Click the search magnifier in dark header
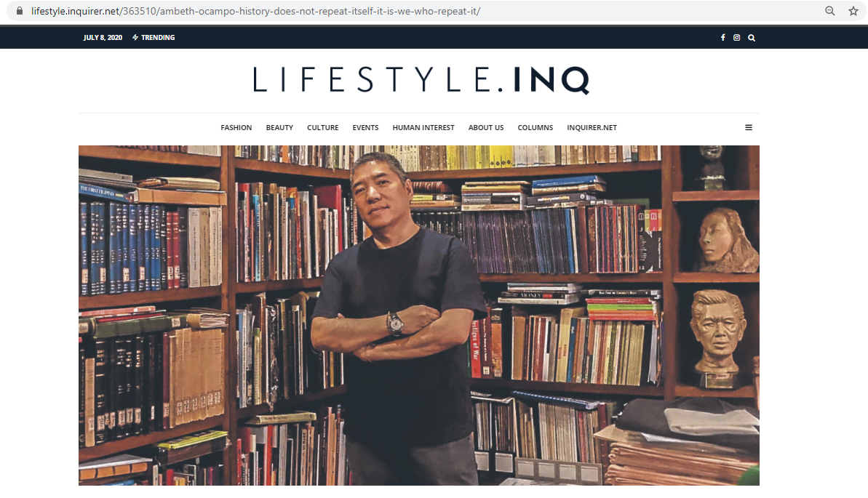Image resolution: width=868 pixels, height=498 pixels. coord(751,38)
